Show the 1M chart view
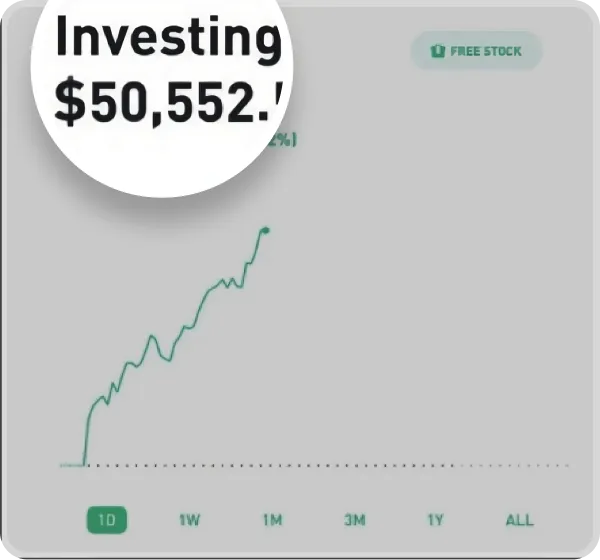Viewport: 600px width, 560px height. (x=272, y=520)
